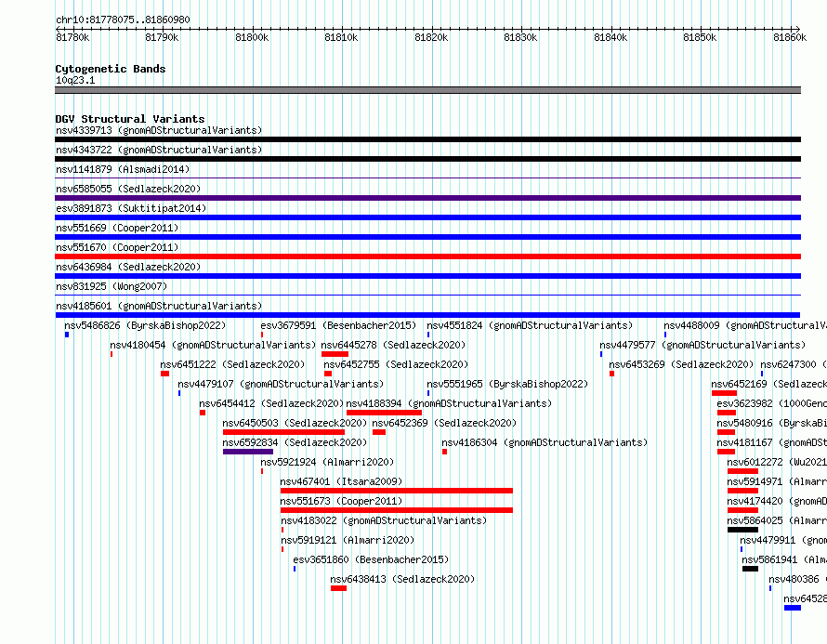This screenshot has width=827, height=644.
Task: Click nsv5486826 (ByrskaBishop2022) label
Action: click(145, 325)
